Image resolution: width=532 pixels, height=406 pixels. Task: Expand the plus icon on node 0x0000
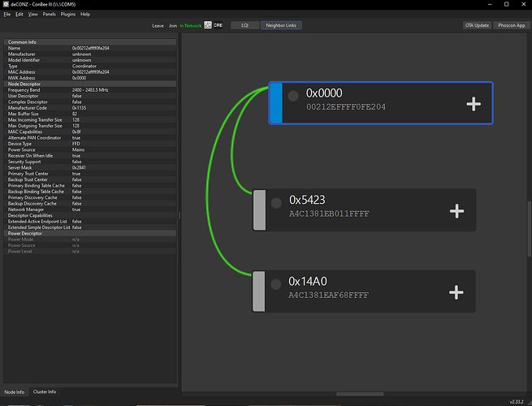click(x=474, y=104)
